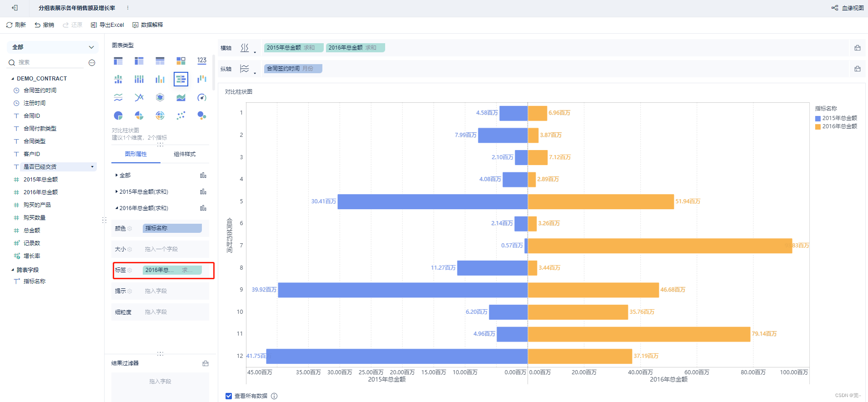Choose the colored KPI tiles chart type

coord(181,61)
